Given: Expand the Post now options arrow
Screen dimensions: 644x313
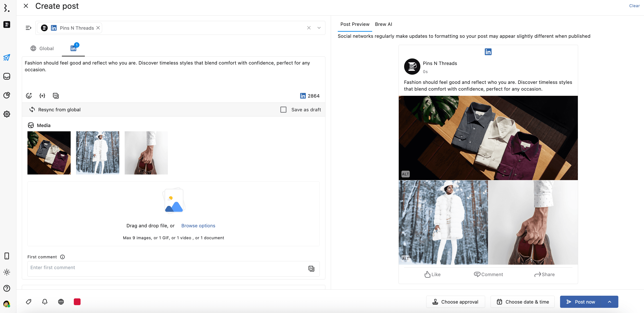Looking at the screenshot, I should (x=610, y=302).
